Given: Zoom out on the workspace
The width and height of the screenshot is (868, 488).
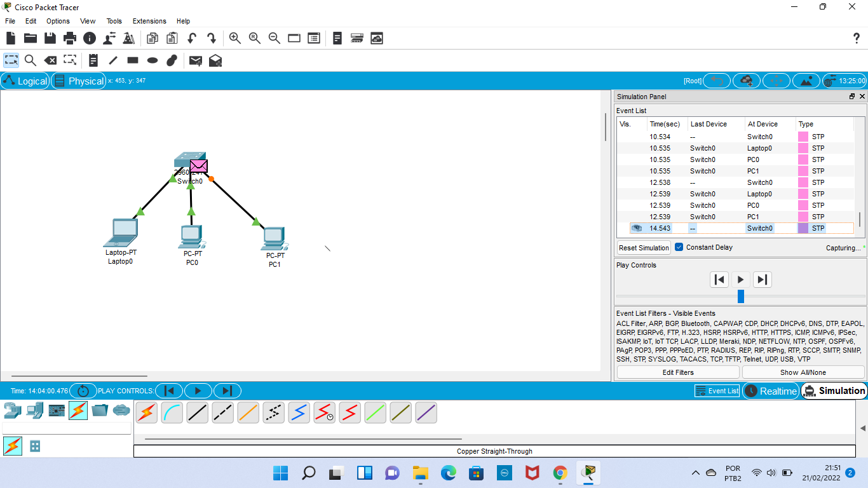Looking at the screenshot, I should coord(275,38).
